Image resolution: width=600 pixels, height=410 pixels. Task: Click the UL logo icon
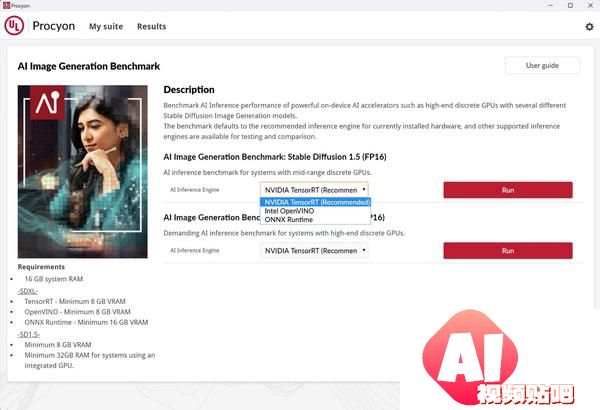coord(14,26)
